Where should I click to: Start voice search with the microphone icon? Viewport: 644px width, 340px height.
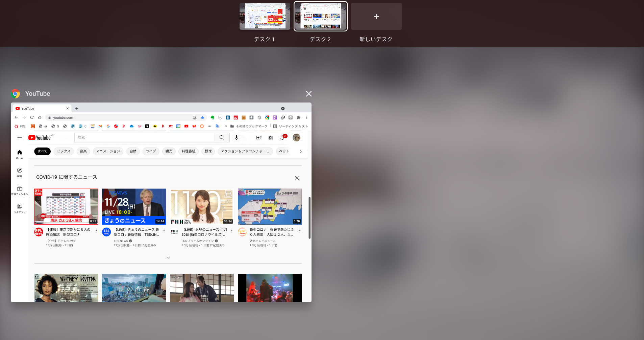pos(237,137)
